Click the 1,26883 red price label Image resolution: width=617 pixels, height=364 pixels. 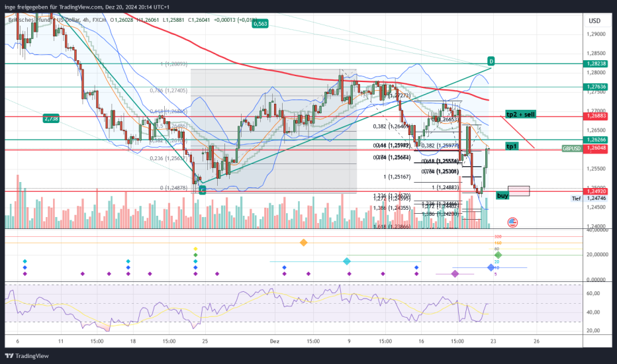[596, 116]
